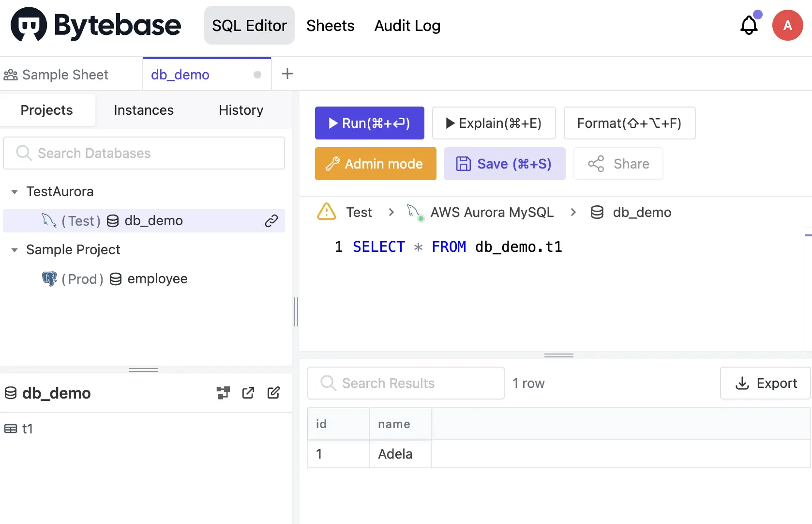Click the Bytebase logo
The image size is (812, 524).
click(x=96, y=25)
